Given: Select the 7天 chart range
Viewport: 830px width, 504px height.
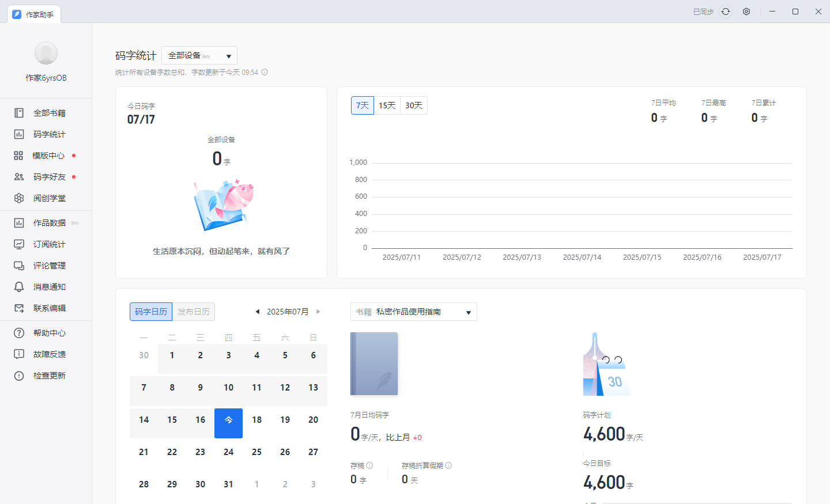Looking at the screenshot, I should [x=363, y=105].
